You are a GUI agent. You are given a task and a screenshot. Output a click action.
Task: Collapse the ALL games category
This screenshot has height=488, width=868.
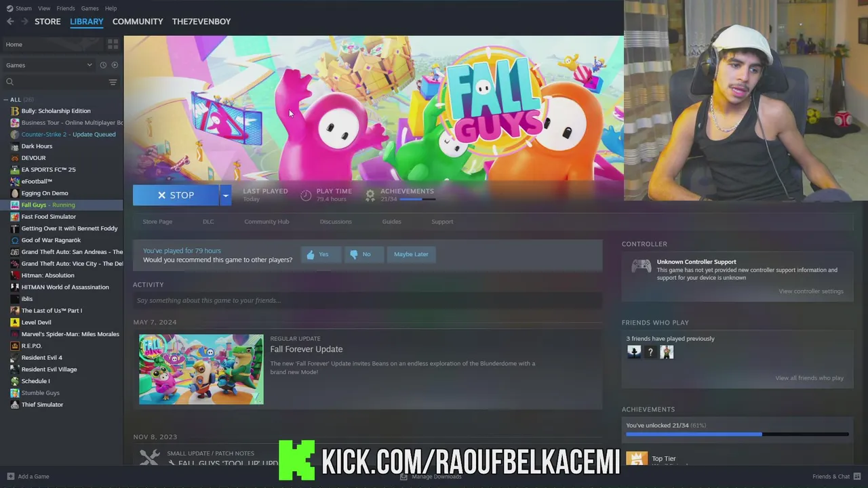tap(6, 100)
